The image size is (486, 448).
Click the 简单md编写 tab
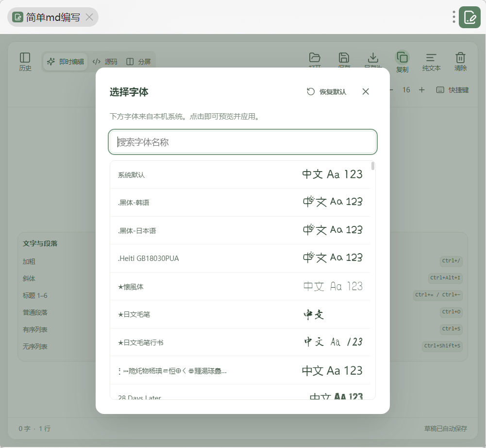point(53,17)
